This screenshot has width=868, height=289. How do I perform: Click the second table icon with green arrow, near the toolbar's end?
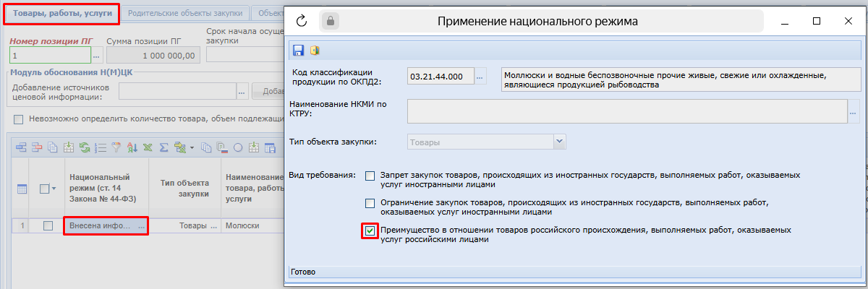click(x=254, y=147)
